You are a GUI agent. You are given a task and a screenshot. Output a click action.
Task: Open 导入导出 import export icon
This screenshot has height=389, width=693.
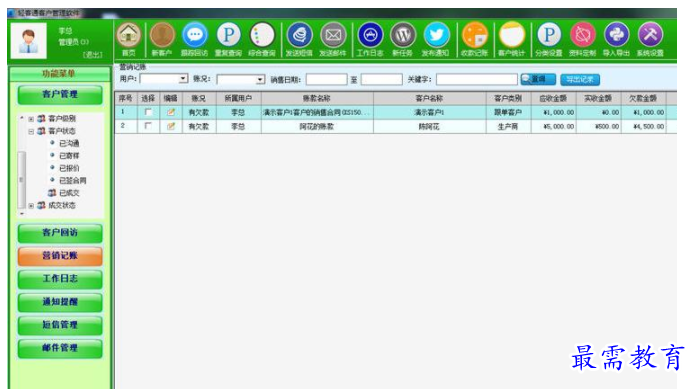point(617,35)
